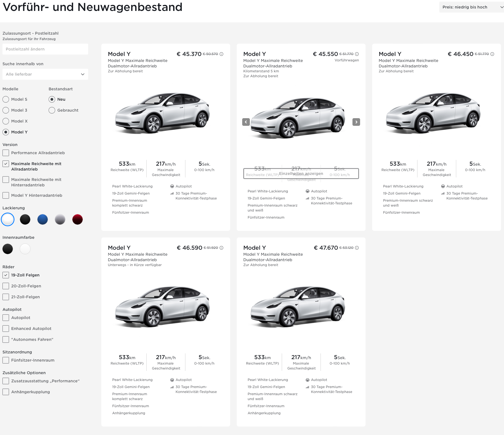Choose Gebraucht under Bestandsart

pos(52,110)
